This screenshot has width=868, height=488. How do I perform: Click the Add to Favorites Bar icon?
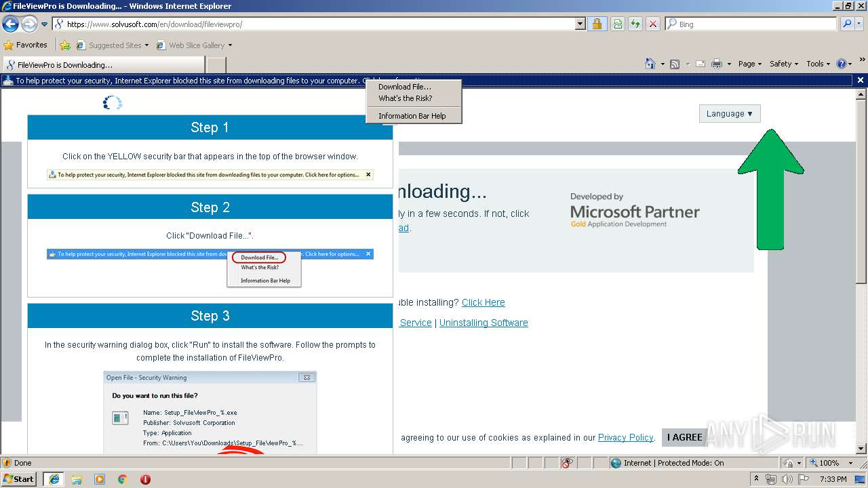click(65, 45)
